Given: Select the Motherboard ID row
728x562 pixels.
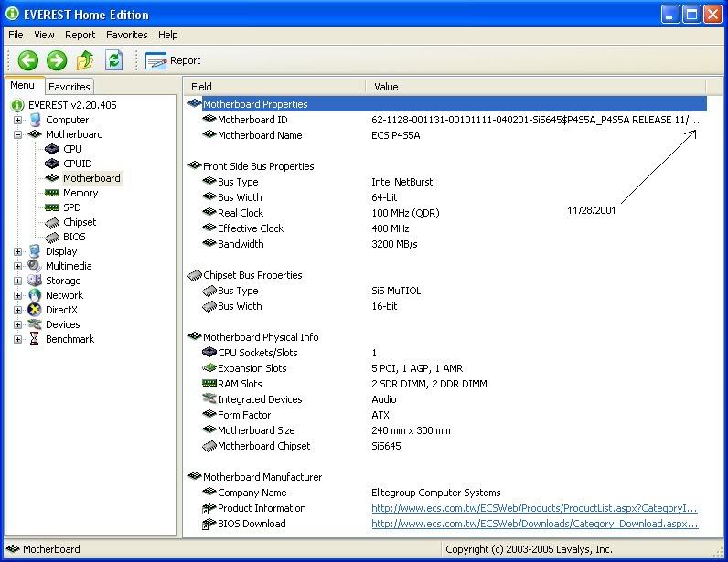Looking at the screenshot, I should [x=446, y=120].
